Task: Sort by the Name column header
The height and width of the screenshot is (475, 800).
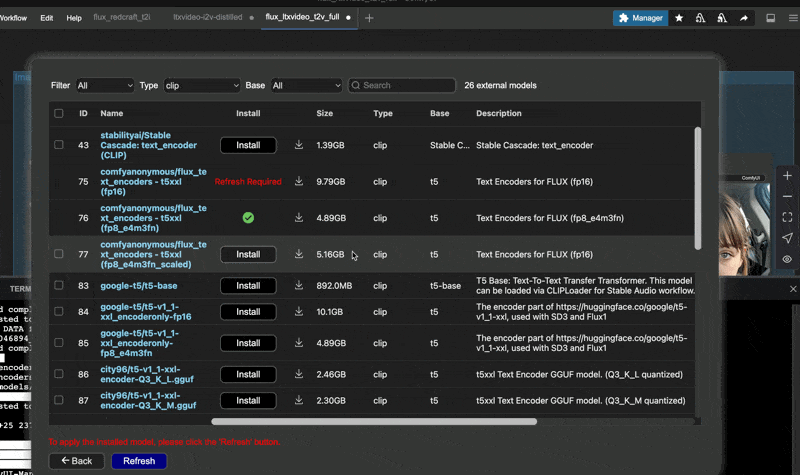Action: (112, 113)
